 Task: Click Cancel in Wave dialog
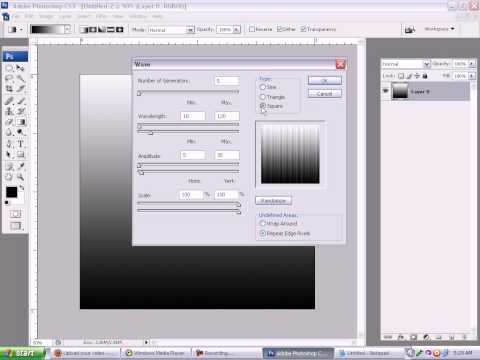coord(325,94)
